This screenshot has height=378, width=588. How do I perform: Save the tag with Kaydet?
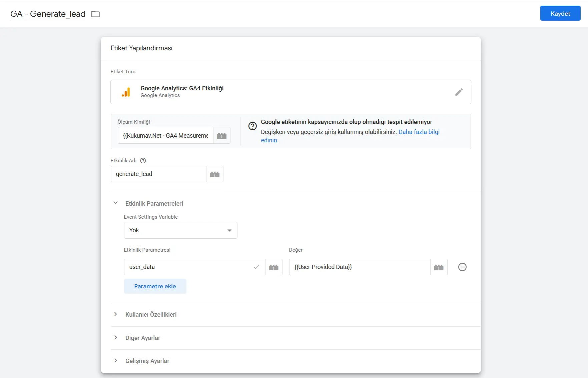[560, 14]
